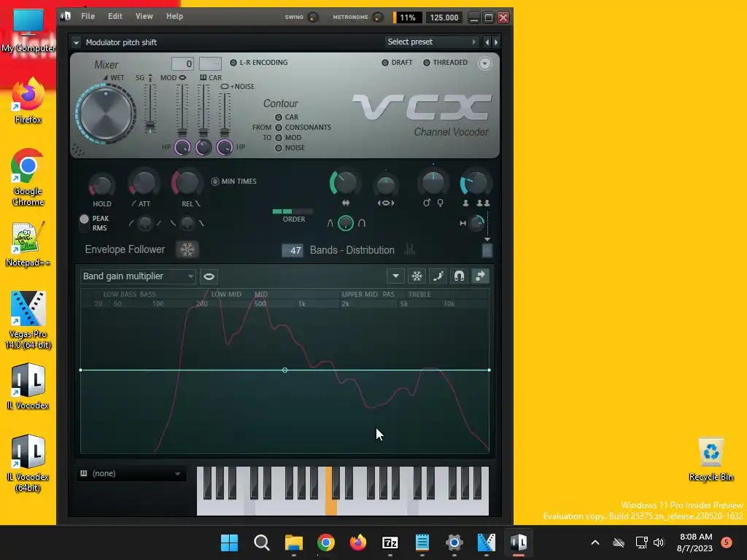Viewport: 747px width, 560px height.
Task: Adjust the Metronome knob
Action: (x=378, y=17)
